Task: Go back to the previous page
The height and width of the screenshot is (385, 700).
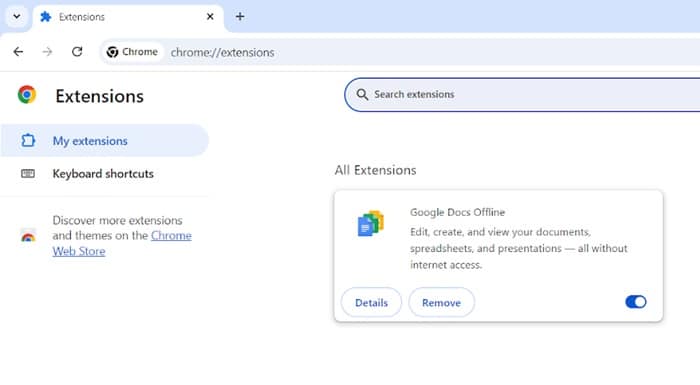Action: click(18, 52)
